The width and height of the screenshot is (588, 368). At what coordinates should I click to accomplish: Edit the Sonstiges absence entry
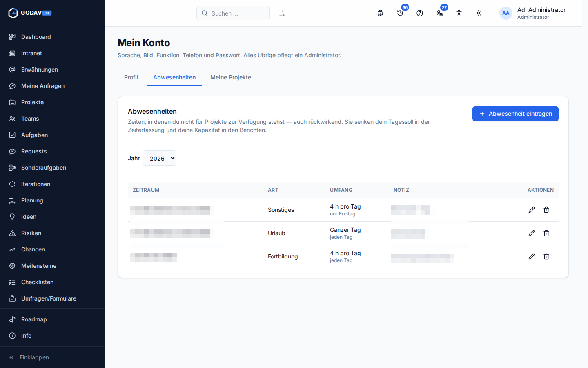532,210
